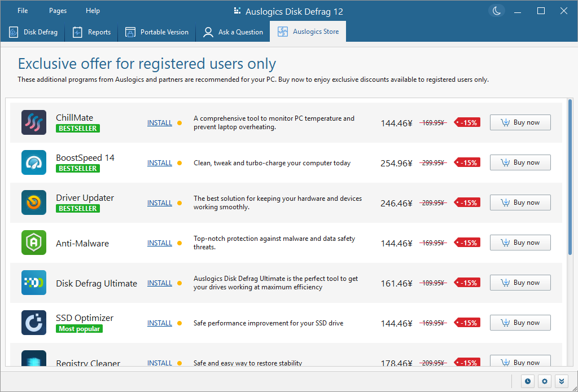The height and width of the screenshot is (392, 578).
Task: Install SSD Optimizer via INSTALL link
Action: tap(160, 323)
